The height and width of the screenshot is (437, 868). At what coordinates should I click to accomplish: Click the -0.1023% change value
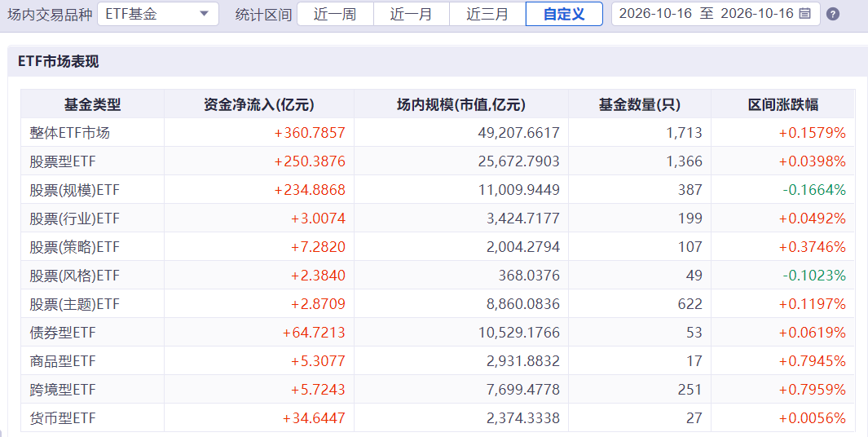tap(814, 276)
